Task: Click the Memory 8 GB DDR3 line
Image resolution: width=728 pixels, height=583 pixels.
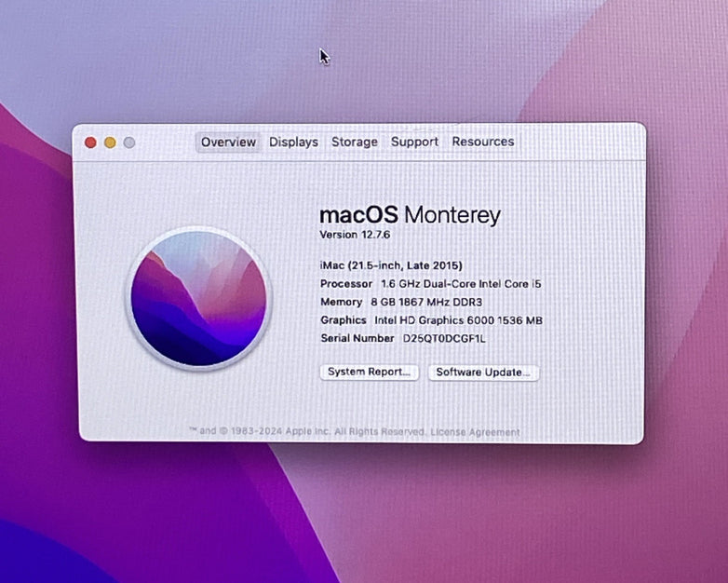Action: click(401, 303)
